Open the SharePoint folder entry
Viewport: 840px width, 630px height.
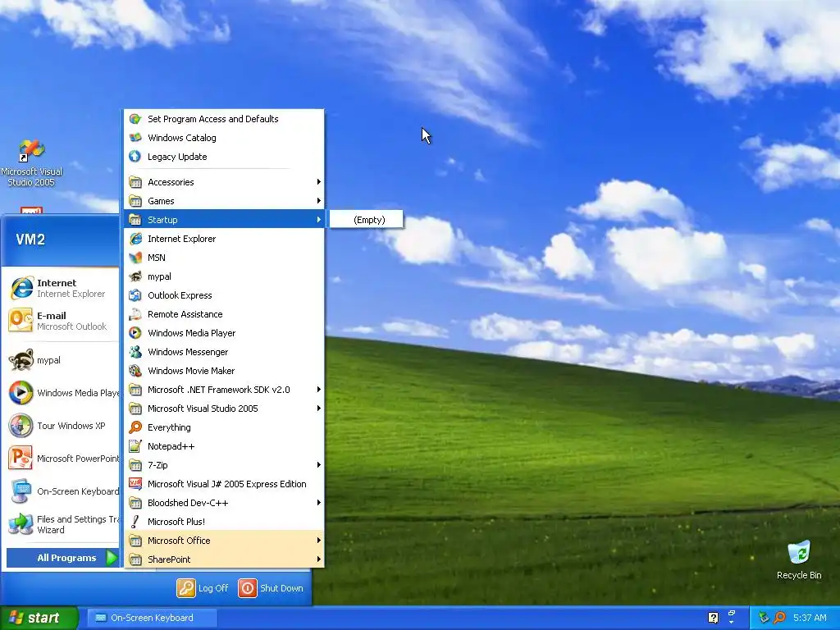click(x=225, y=559)
